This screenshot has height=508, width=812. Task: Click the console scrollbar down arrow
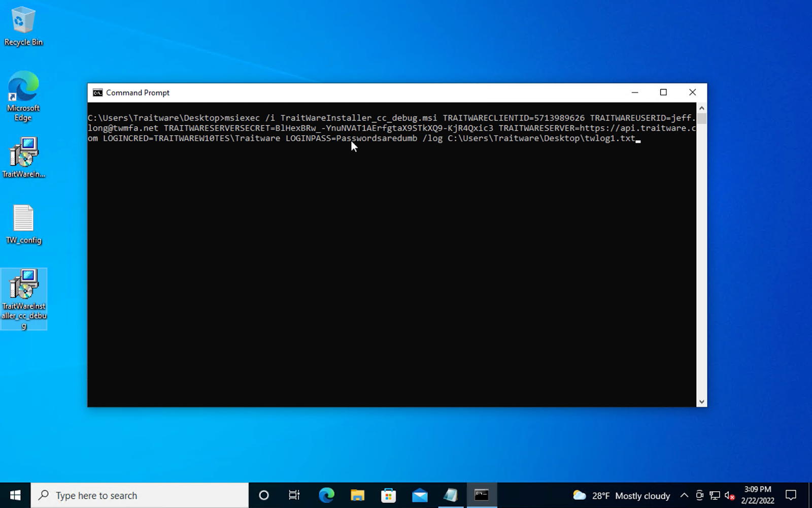pyautogui.click(x=701, y=402)
